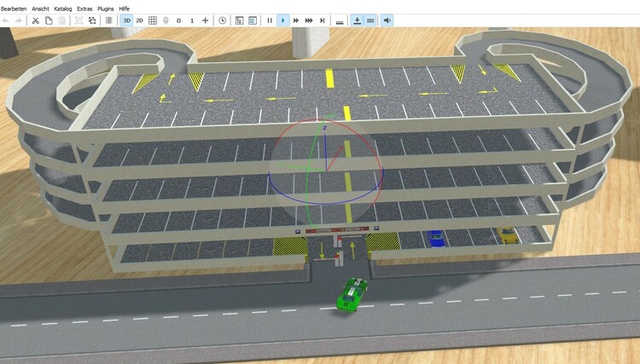Open the Extras menu

[84, 9]
